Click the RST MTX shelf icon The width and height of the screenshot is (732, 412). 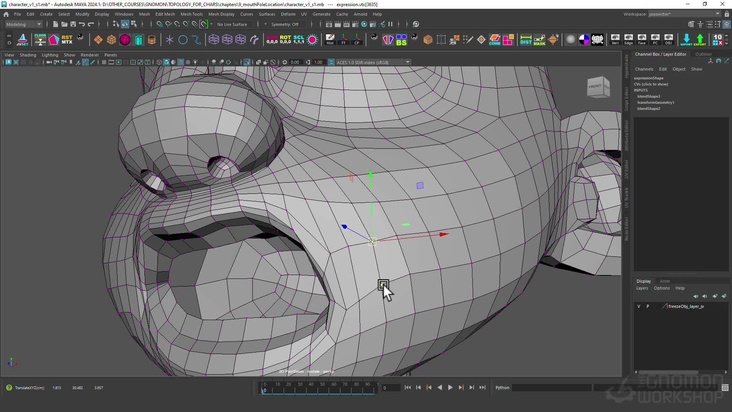point(67,40)
